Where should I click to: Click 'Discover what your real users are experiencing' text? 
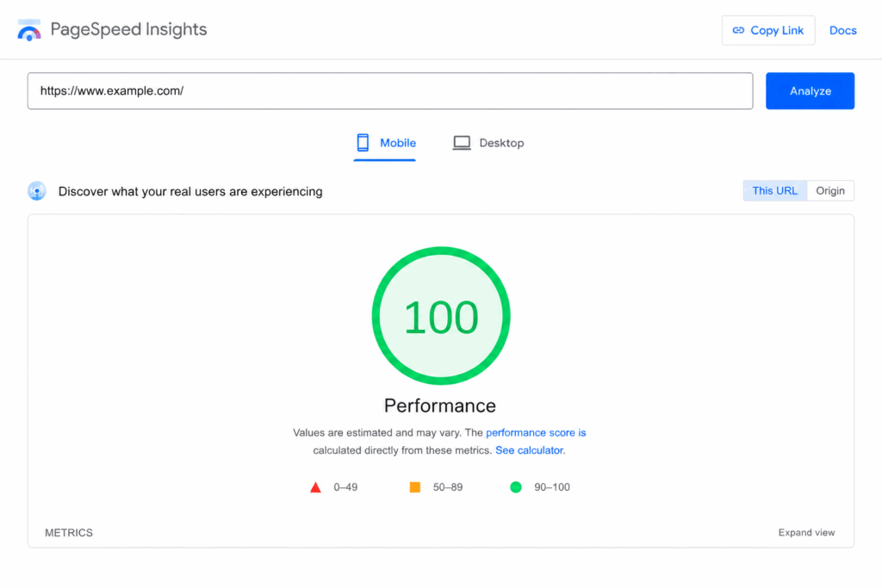pyautogui.click(x=190, y=192)
